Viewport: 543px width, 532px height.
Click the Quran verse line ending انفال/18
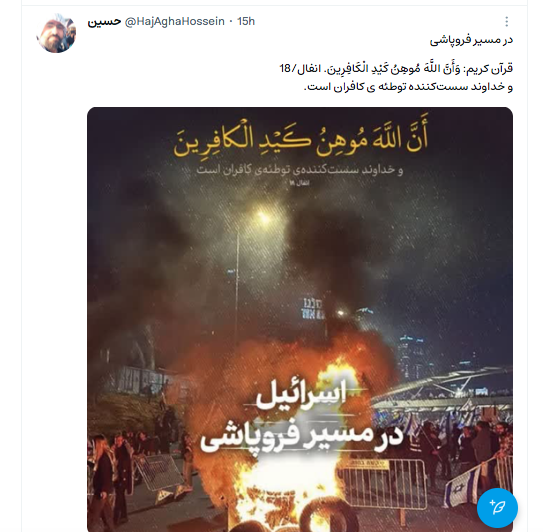[x=396, y=69]
